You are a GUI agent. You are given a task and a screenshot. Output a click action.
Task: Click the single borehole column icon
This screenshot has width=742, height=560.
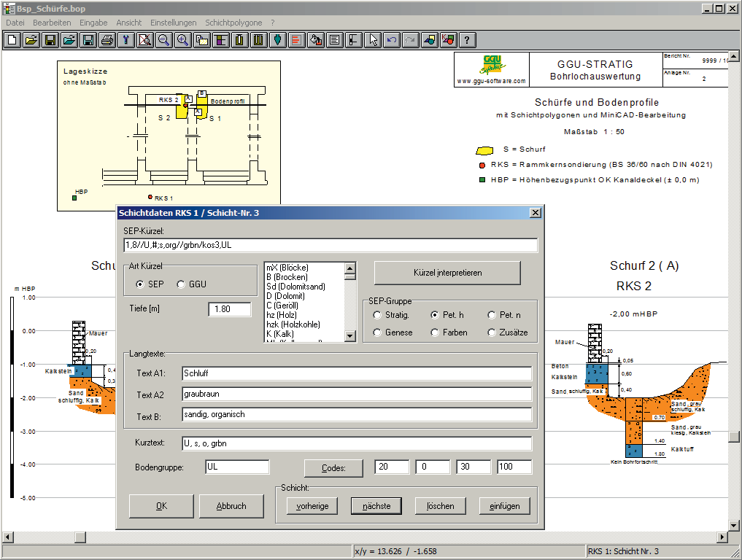(x=239, y=40)
